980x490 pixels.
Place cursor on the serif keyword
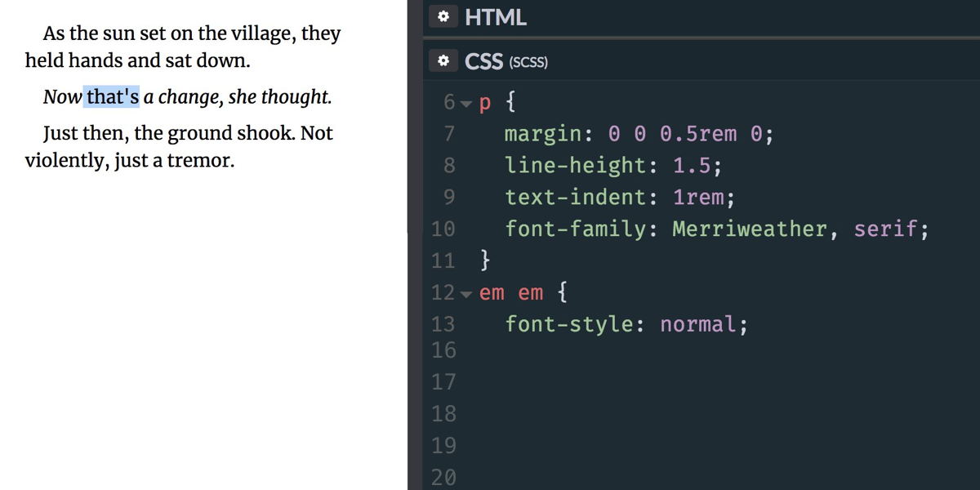coord(886,229)
